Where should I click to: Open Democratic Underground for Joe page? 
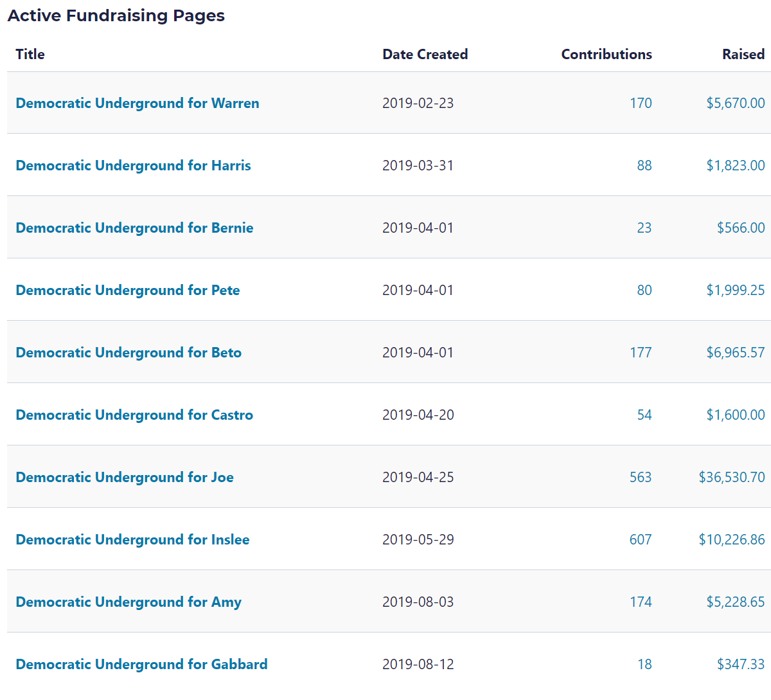[125, 477]
